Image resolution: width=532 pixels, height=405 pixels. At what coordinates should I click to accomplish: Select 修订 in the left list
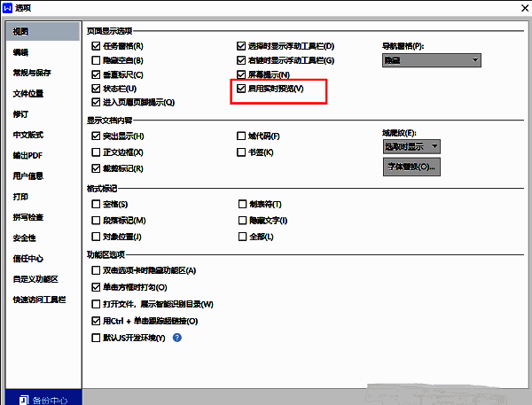coord(20,114)
